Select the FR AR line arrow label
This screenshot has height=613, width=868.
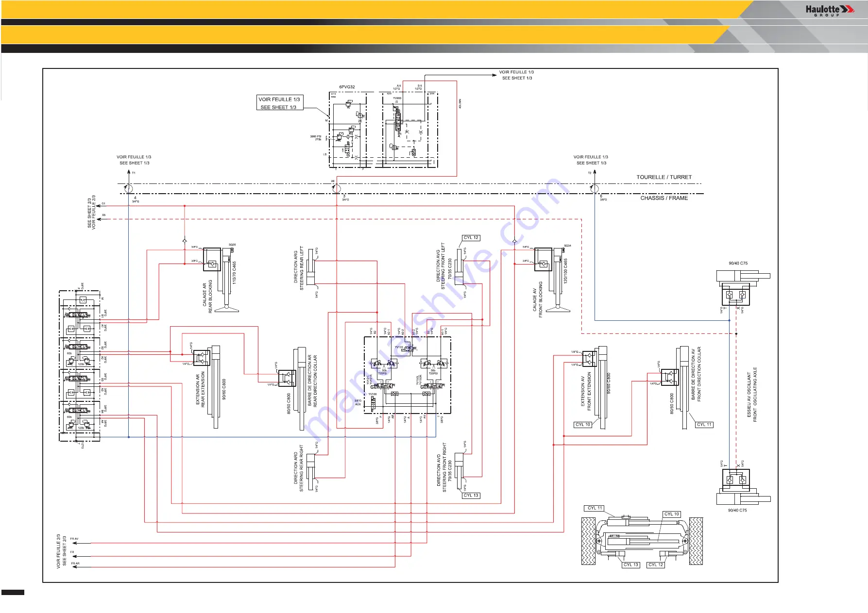pos(75,563)
